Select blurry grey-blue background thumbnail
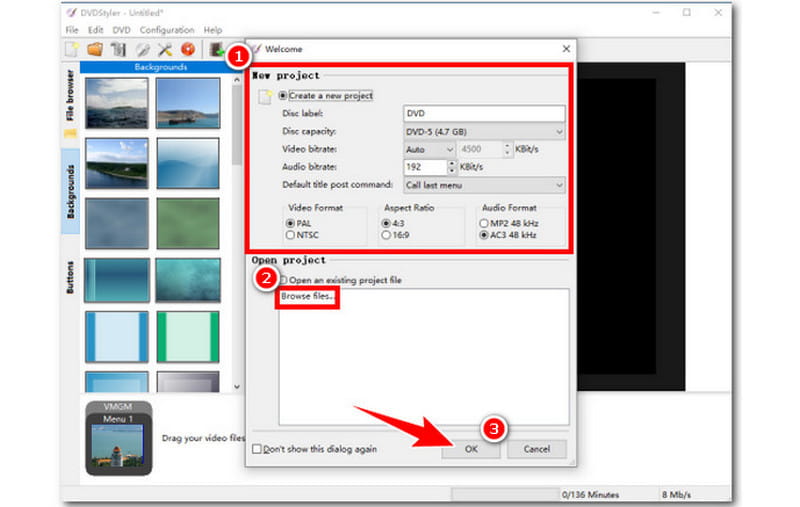This screenshot has height=507, width=800. [117, 223]
